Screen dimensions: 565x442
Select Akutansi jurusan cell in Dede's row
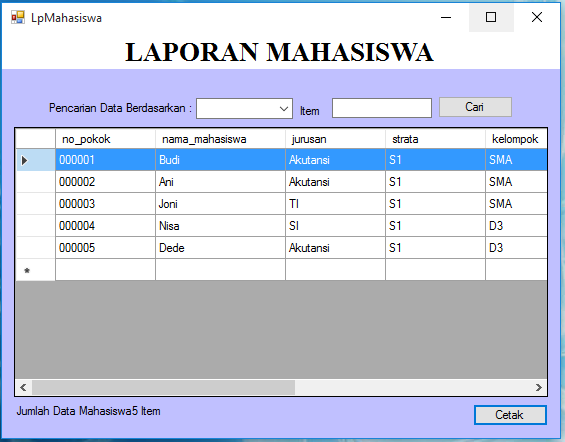pyautogui.click(x=335, y=247)
